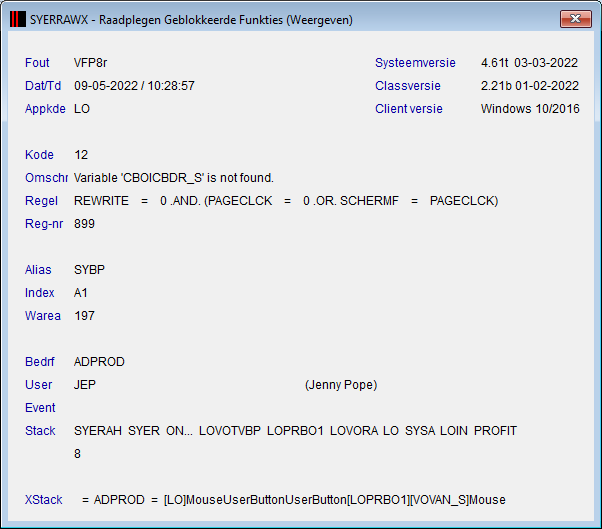Select system version '4.61t 03-03-2022'
602x529 pixels.
point(529,63)
